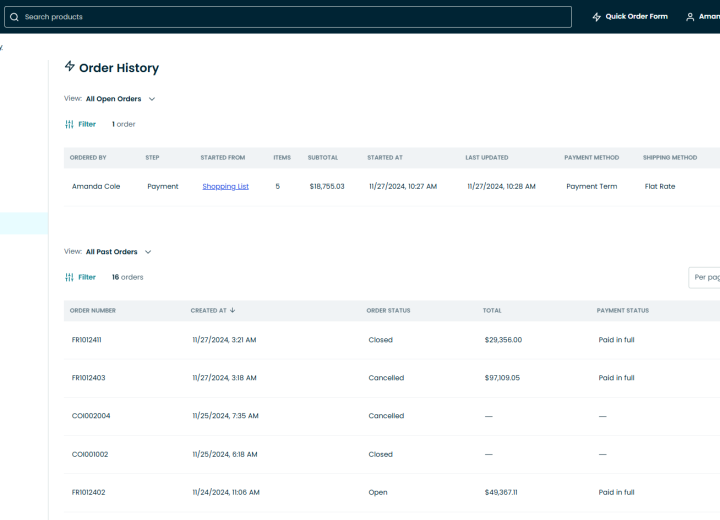Select the $49,367.11 total cell
The width and height of the screenshot is (720, 520).
501,492
